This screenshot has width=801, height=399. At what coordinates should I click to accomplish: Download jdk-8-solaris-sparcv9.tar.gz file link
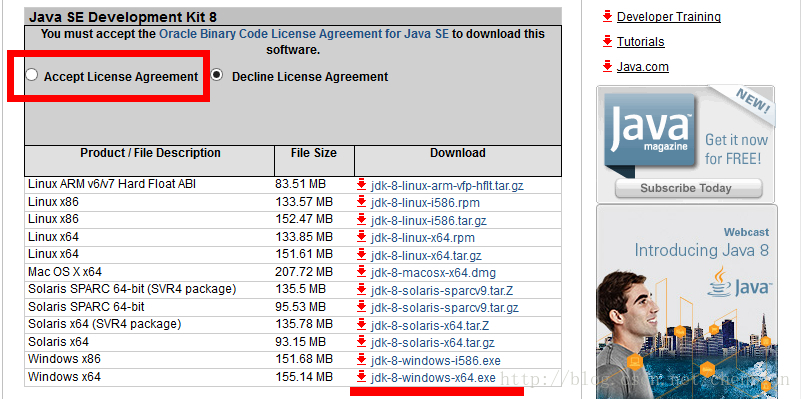click(444, 308)
